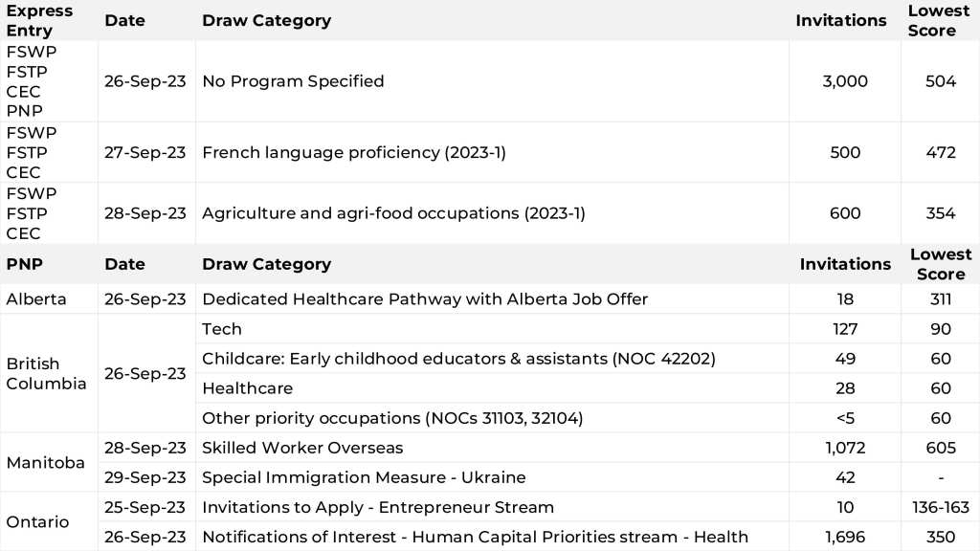Select the "Skilled Worker Overseas" draw category
Viewport: 980px width, 551px height.
[x=302, y=448]
